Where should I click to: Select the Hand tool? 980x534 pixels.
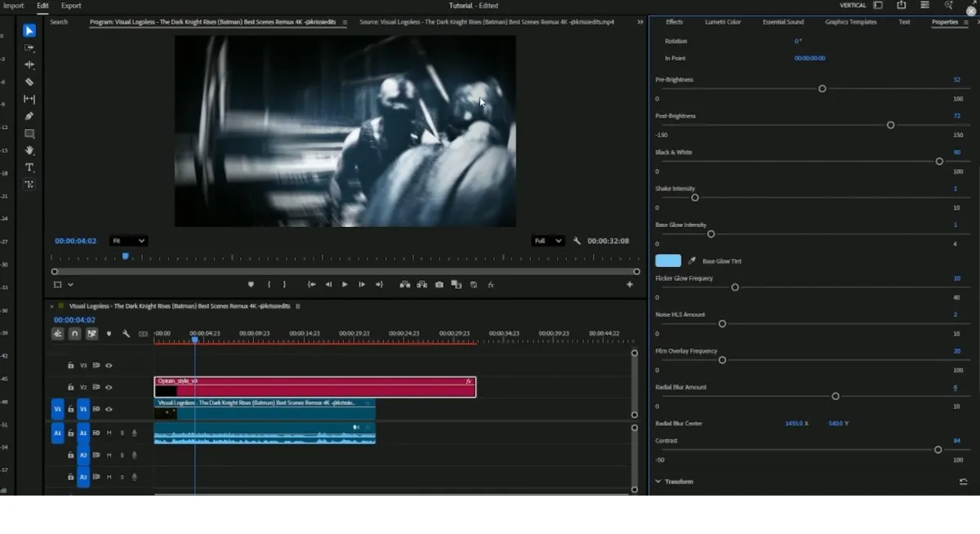point(29,150)
